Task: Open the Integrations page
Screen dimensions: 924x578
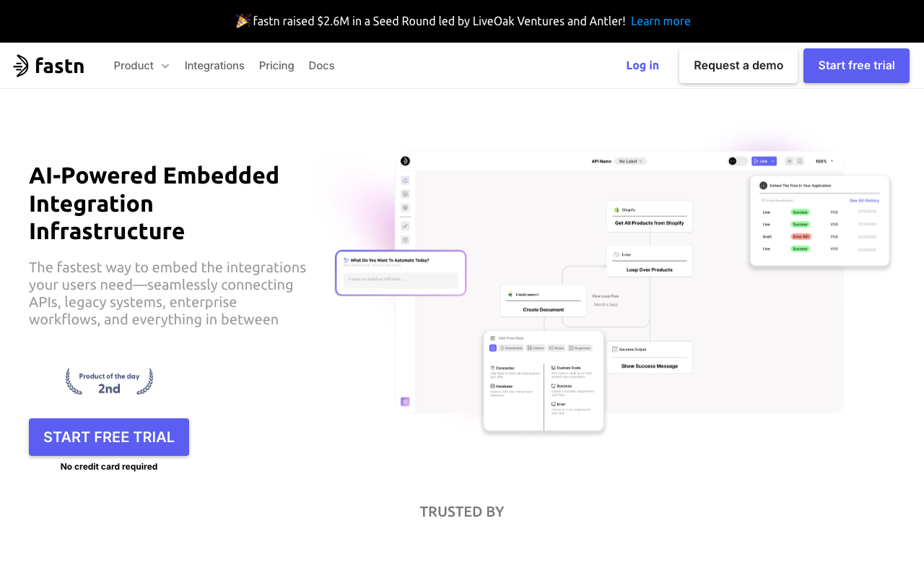Action: click(214, 66)
